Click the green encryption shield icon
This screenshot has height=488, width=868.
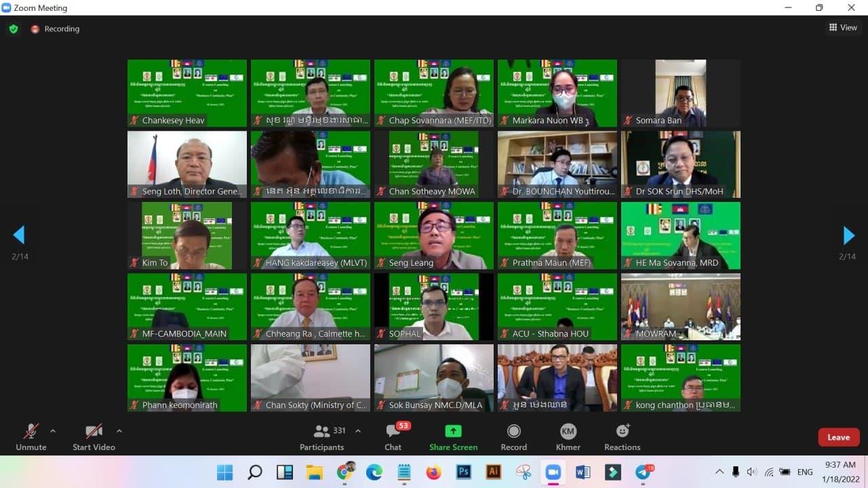click(14, 29)
